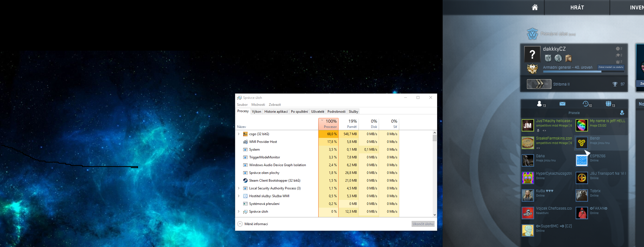Switch to the Po spuštění tab
The image size is (644, 247).
pos(299,112)
